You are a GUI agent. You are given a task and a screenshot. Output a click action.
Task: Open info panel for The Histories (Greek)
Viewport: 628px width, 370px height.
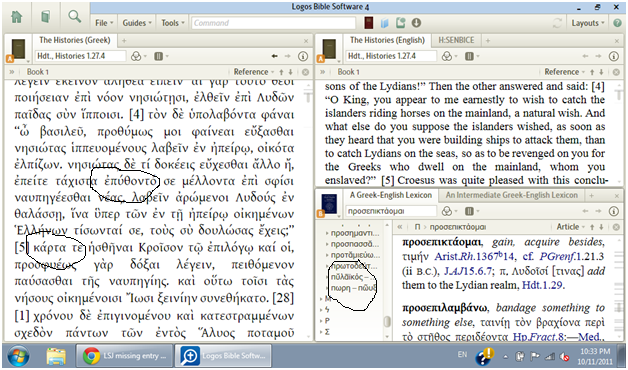pyautogui.click(x=303, y=56)
